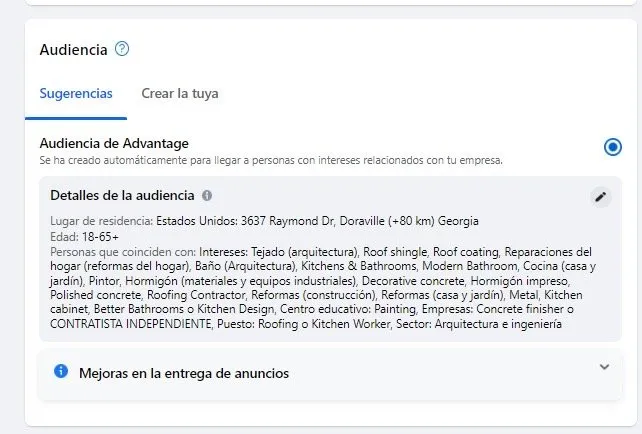Click the Edad 18-65+ line
The width and height of the screenshot is (642, 434).
(x=85, y=236)
